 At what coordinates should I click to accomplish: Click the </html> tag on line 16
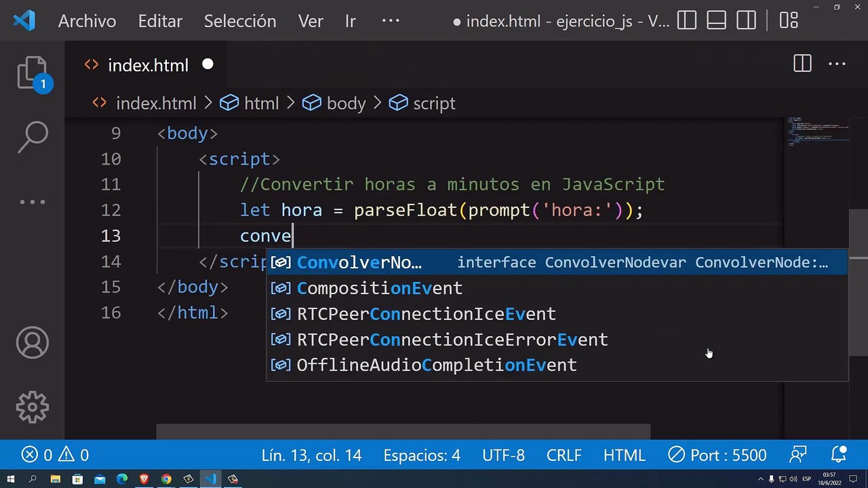pyautogui.click(x=193, y=312)
